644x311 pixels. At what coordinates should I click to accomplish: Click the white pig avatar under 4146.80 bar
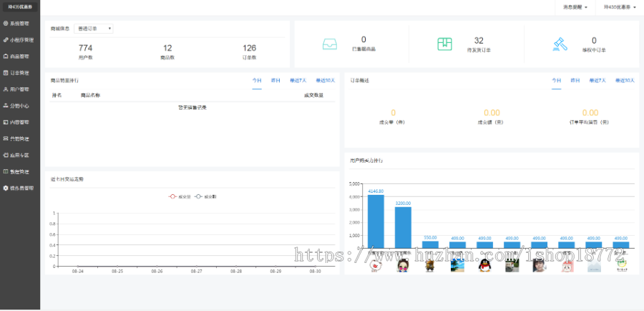coord(376,265)
